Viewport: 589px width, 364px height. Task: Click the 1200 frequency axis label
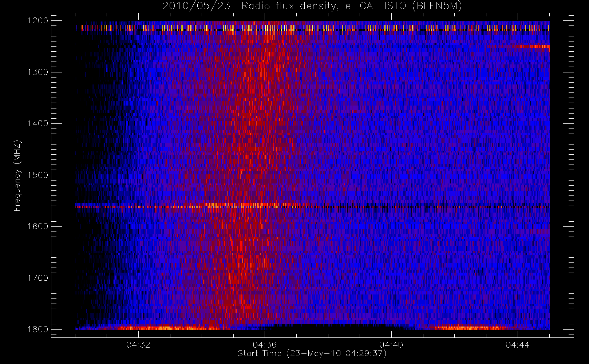(x=38, y=21)
